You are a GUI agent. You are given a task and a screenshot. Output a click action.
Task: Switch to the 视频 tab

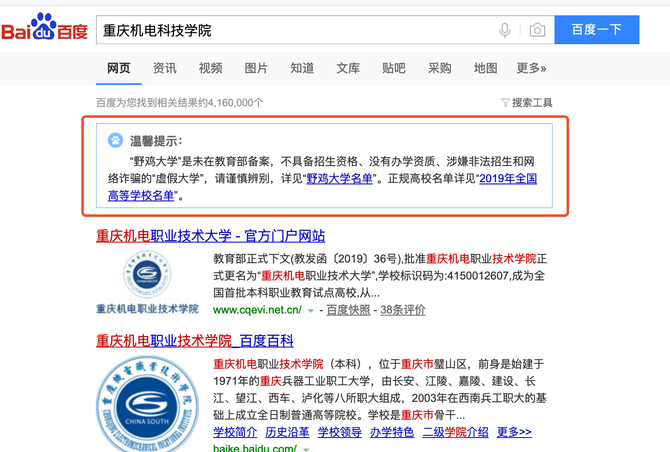click(x=210, y=68)
